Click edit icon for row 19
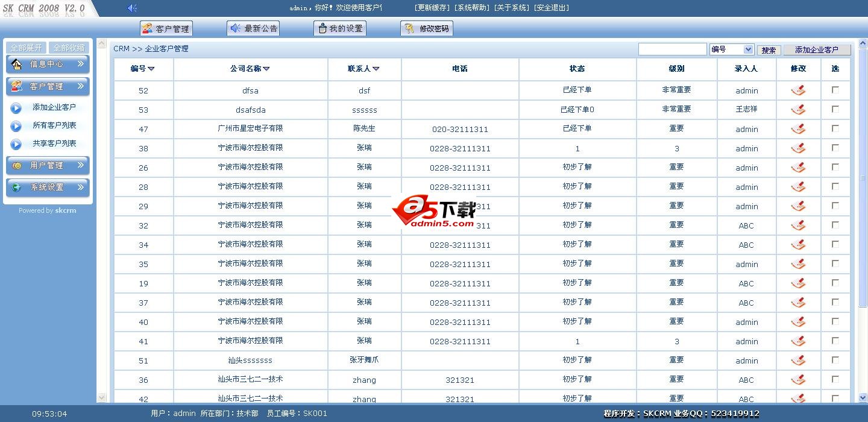 pyautogui.click(x=798, y=283)
